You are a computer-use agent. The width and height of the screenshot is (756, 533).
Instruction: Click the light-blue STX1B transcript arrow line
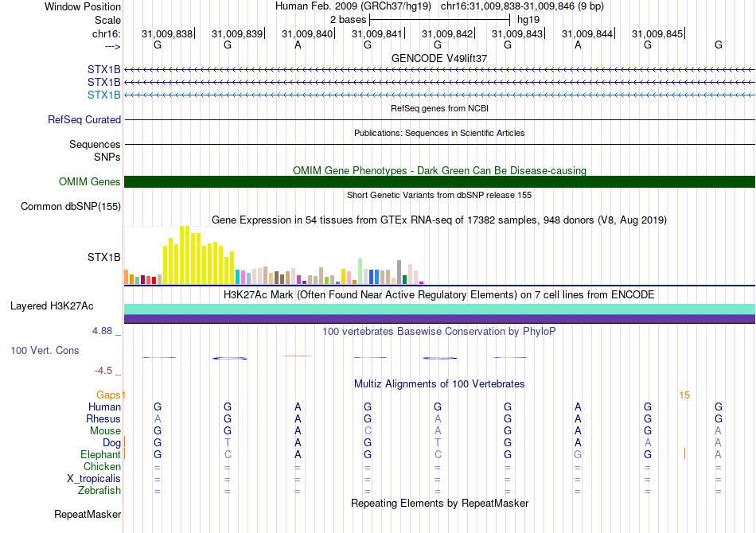click(x=439, y=95)
